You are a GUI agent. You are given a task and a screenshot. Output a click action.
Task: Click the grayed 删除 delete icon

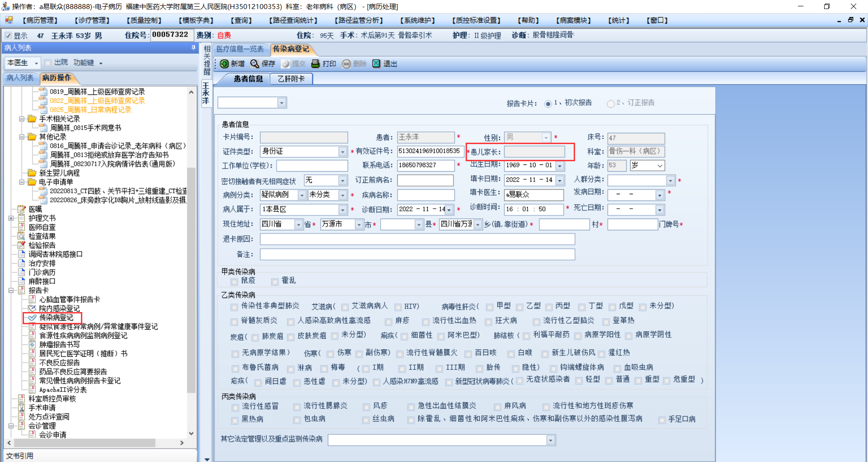pyautogui.click(x=346, y=64)
